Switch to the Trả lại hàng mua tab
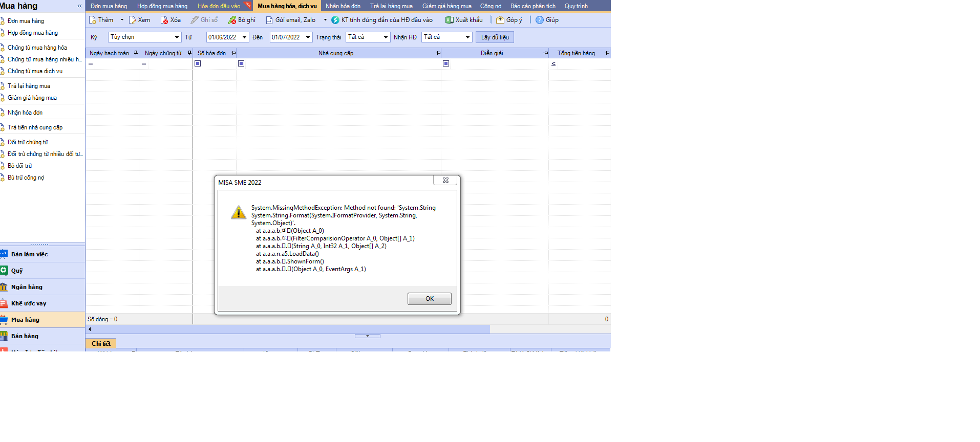The image size is (980, 442). (391, 6)
